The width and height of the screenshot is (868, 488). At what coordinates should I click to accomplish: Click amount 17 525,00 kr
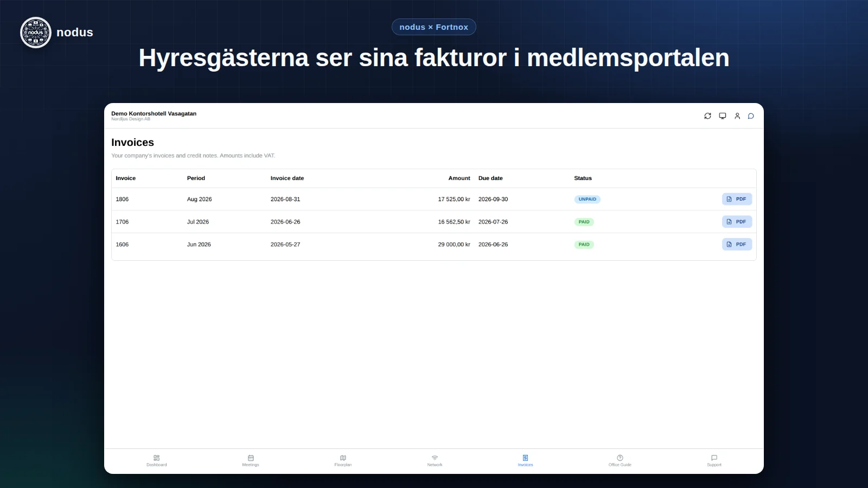coord(454,200)
